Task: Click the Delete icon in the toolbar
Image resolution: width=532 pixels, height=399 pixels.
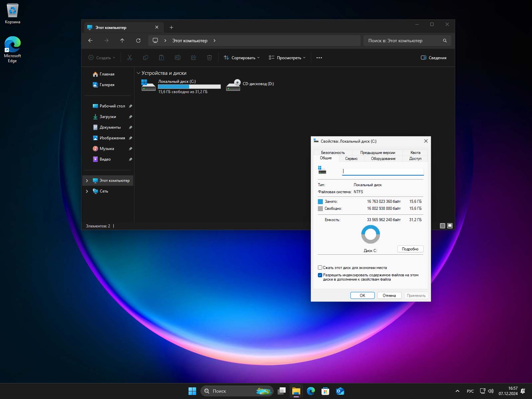Action: (x=209, y=58)
